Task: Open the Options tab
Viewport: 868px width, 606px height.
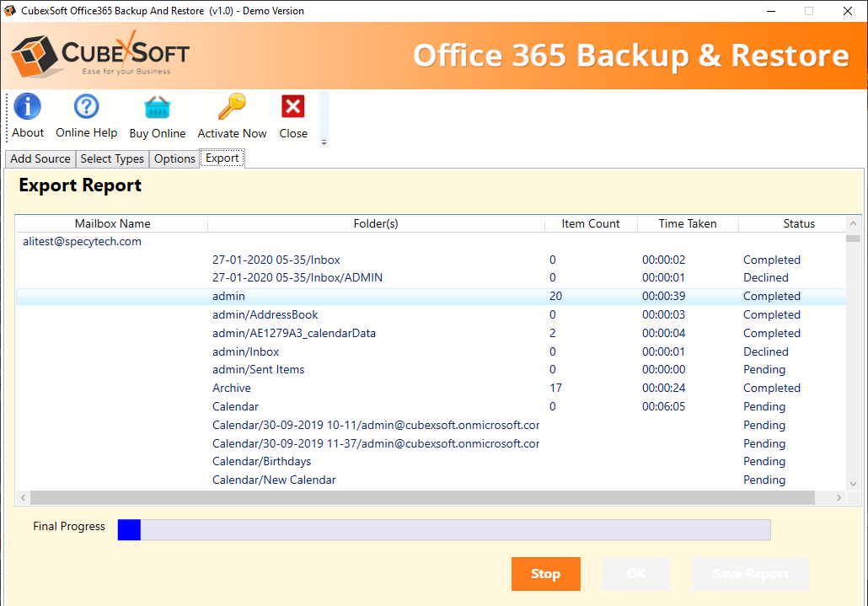Action: [174, 158]
